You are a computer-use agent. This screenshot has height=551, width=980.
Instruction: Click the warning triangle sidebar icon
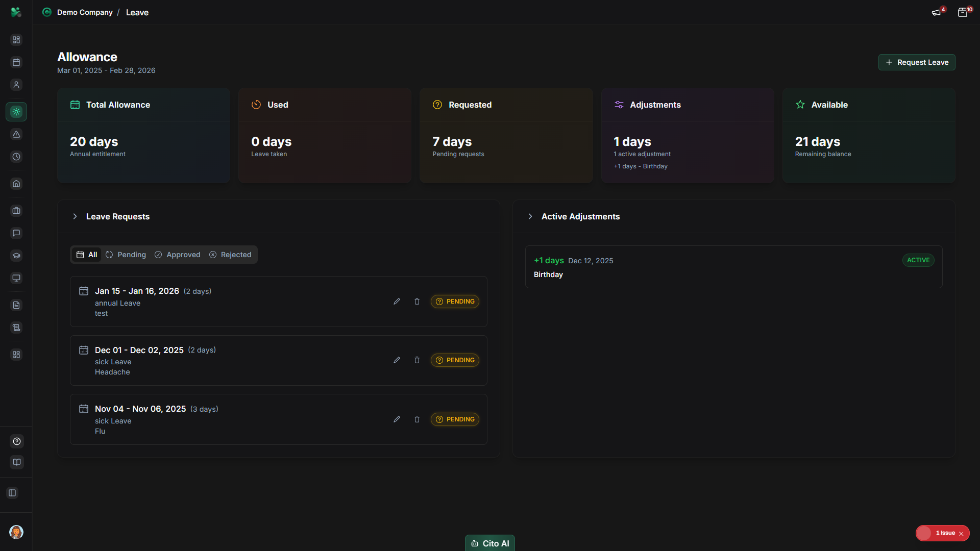tap(16, 134)
